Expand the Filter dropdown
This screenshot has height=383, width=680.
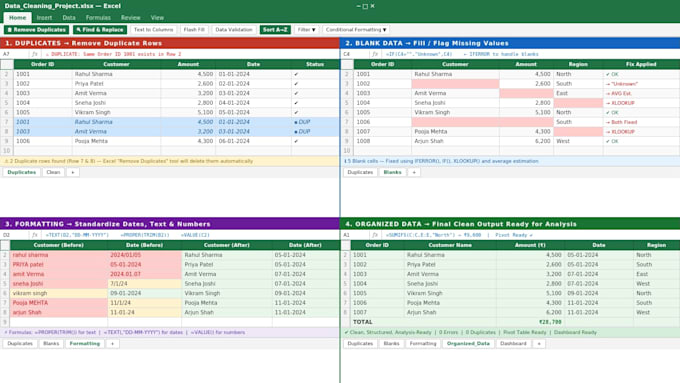tap(306, 29)
